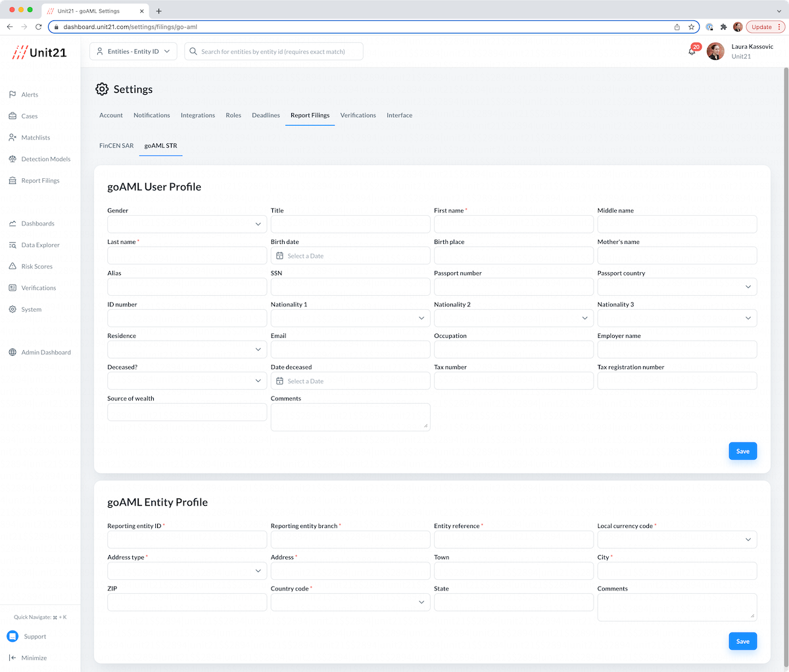Click the Last name input field
This screenshot has height=672, width=789.
tap(187, 255)
